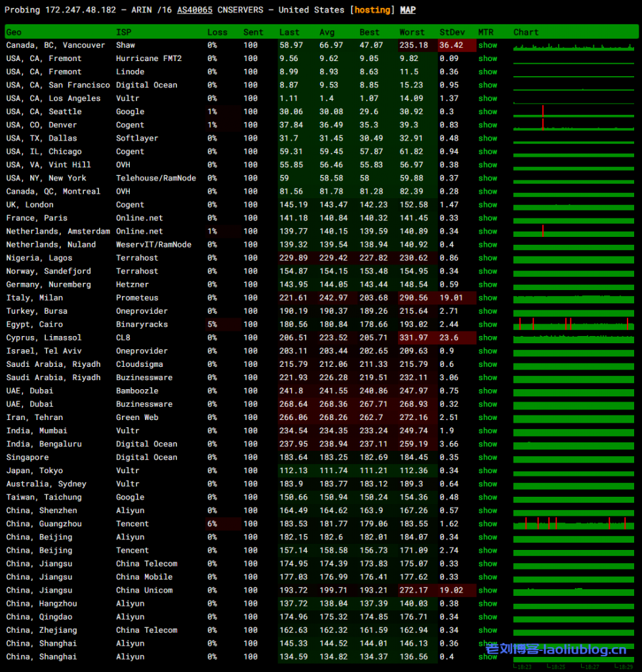Image resolution: width=642 pixels, height=672 pixels.
Task: Show MTR for Egypt Cairo Binaryracks row
Action: 487,324
